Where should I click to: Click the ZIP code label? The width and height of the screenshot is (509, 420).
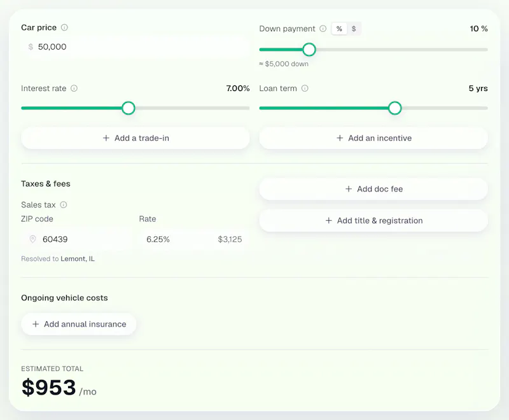coord(37,219)
